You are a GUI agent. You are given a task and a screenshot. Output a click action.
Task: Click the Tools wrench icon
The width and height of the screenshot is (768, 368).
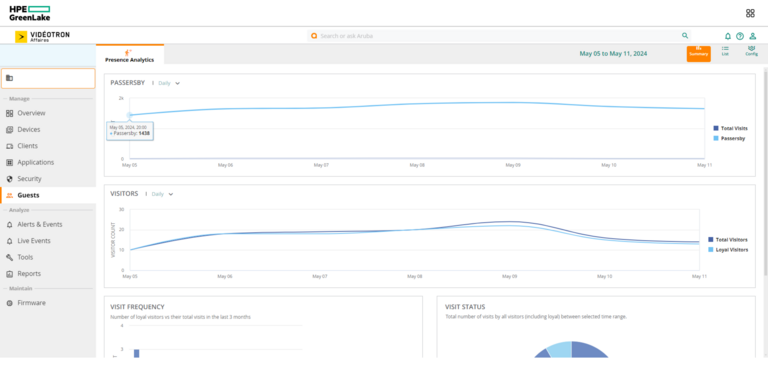(9, 257)
